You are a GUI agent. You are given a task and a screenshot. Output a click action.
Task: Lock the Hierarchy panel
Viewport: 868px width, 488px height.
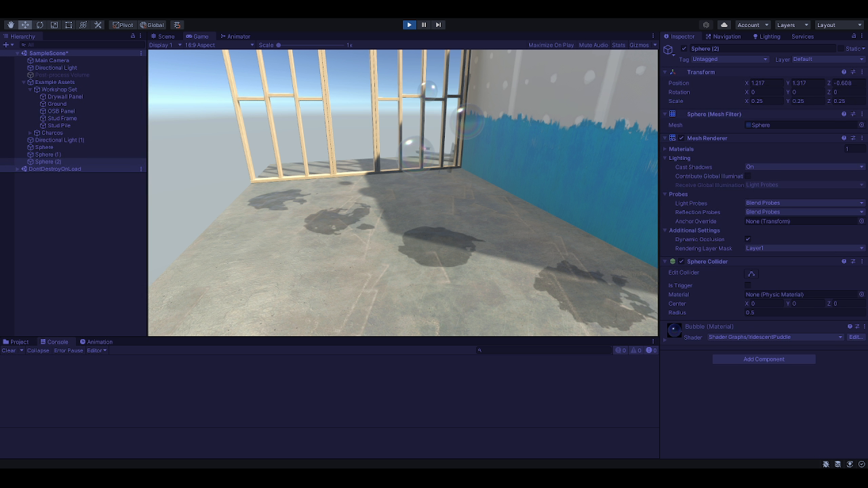[x=133, y=36]
